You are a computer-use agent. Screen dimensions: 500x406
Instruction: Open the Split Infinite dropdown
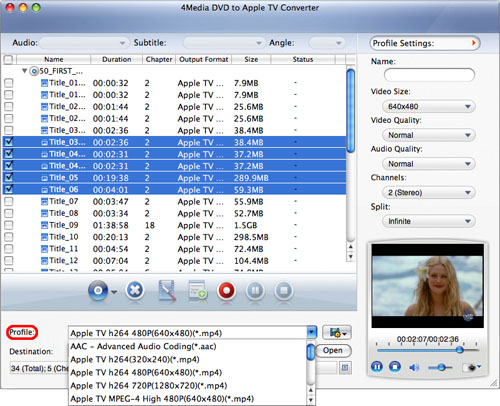(429, 221)
